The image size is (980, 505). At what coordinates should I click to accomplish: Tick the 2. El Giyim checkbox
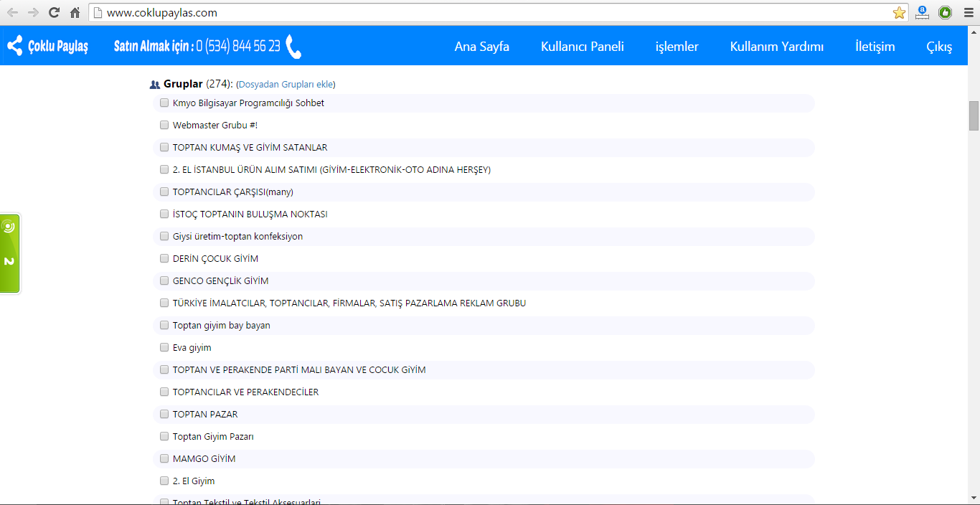click(164, 481)
